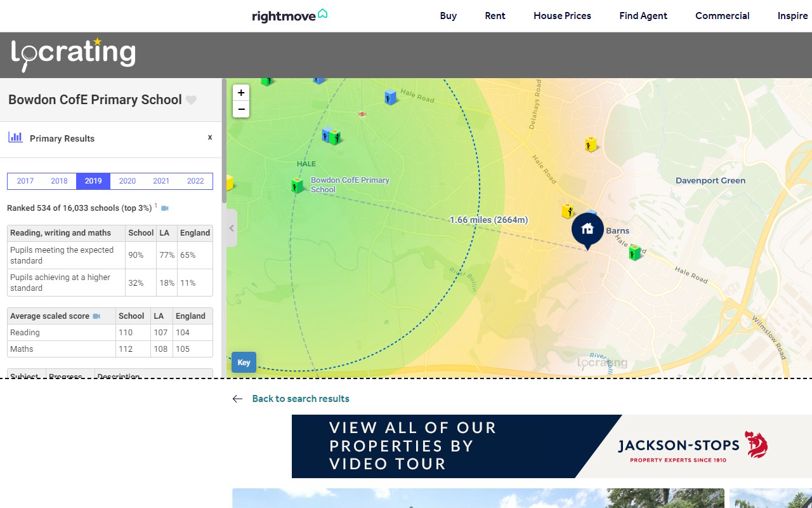Open the Inspire menu
The image size is (812, 508).
click(x=793, y=16)
